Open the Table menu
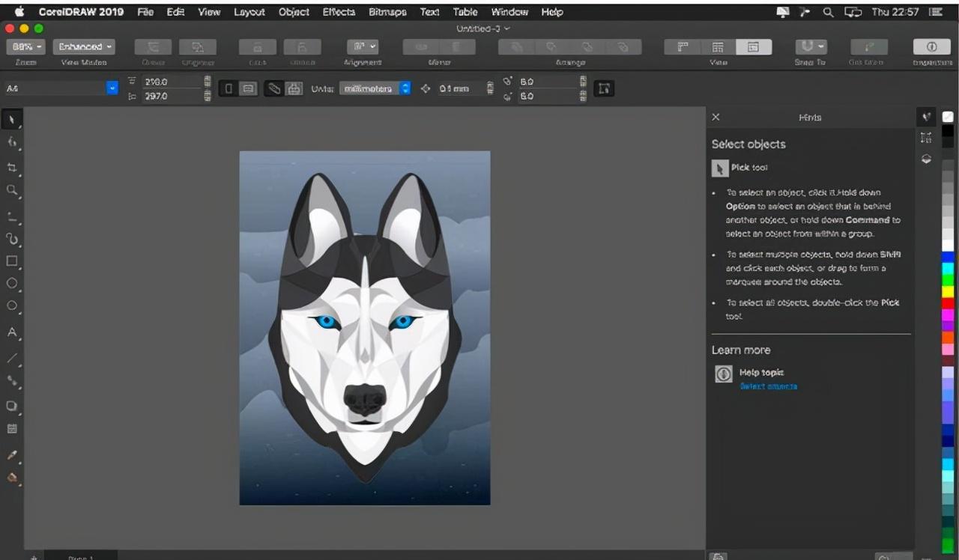Viewport: 959px width, 560px height. pyautogui.click(x=465, y=12)
